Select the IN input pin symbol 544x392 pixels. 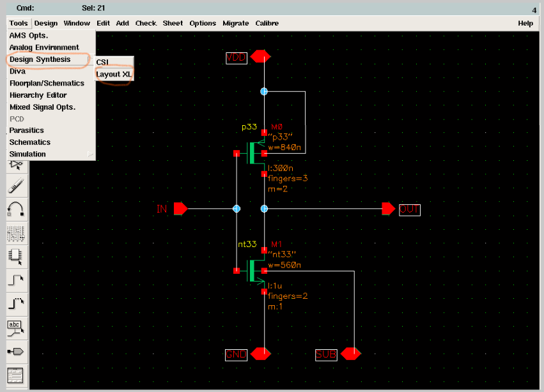tap(180, 209)
